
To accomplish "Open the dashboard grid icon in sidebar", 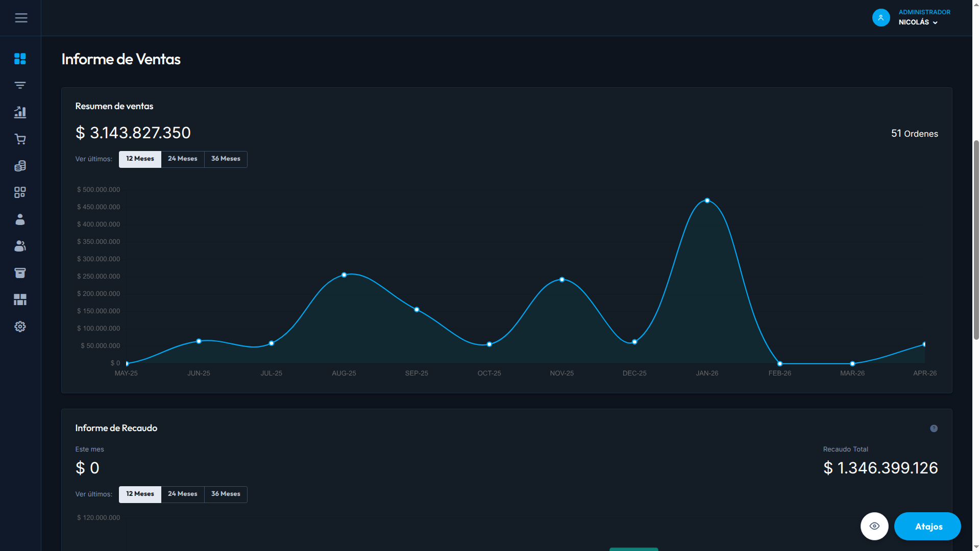I will pyautogui.click(x=20, y=59).
